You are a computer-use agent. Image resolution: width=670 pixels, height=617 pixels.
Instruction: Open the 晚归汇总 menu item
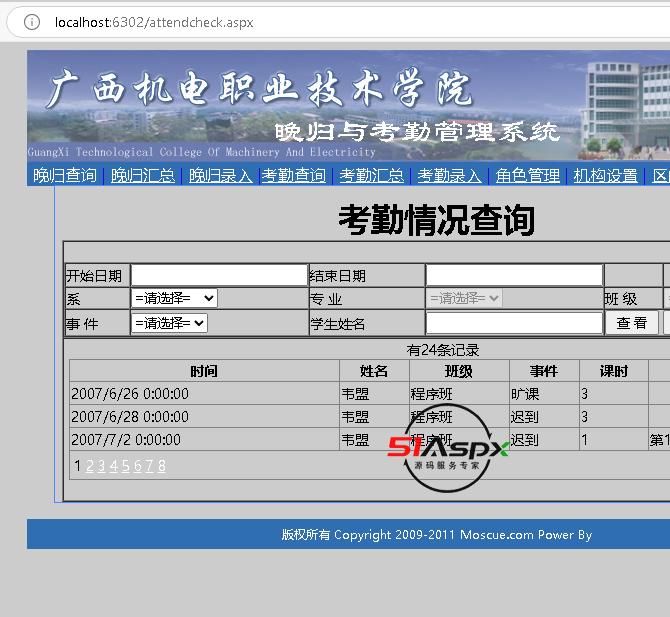143,176
